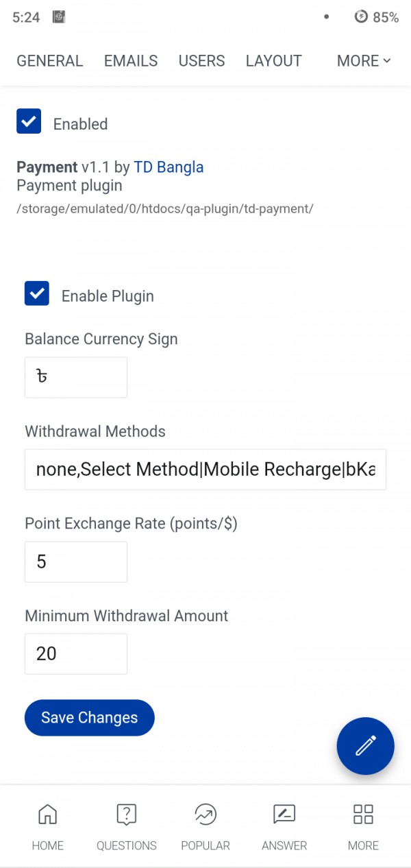
Task: Toggle the Enable Plugin checkbox
Action: (x=37, y=293)
